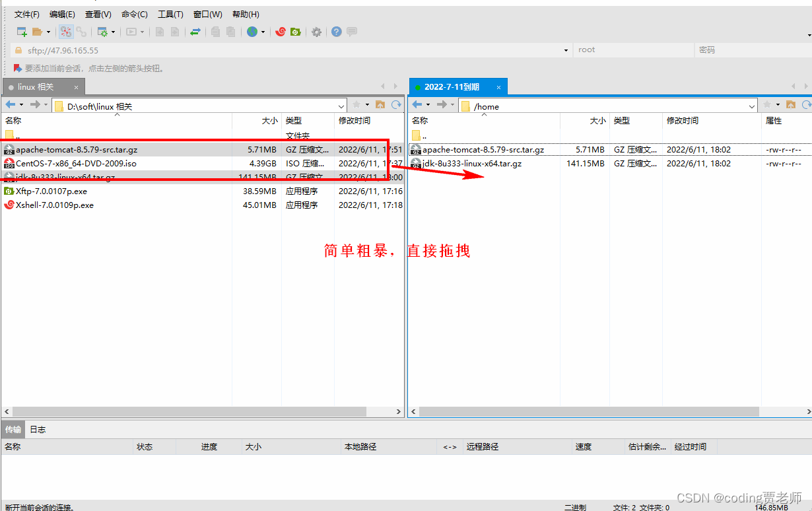Open local back-button history dropdown

[21, 104]
